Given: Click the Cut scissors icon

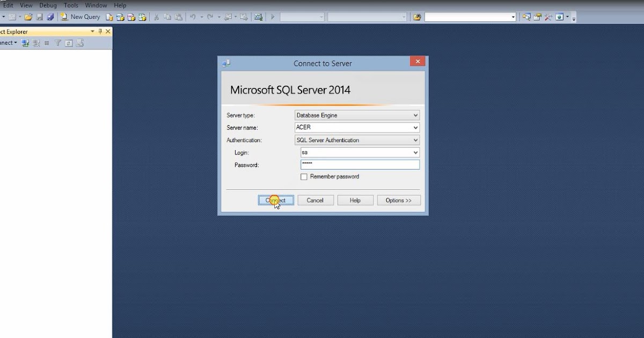Looking at the screenshot, I should (156, 17).
